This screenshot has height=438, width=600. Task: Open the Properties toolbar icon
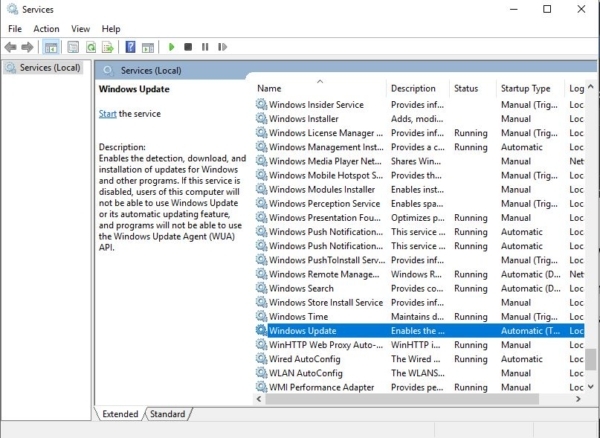point(73,47)
